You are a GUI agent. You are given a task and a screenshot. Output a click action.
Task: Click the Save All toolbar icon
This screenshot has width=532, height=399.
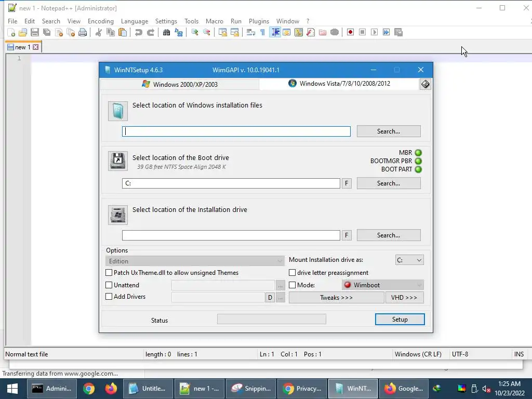click(46, 32)
